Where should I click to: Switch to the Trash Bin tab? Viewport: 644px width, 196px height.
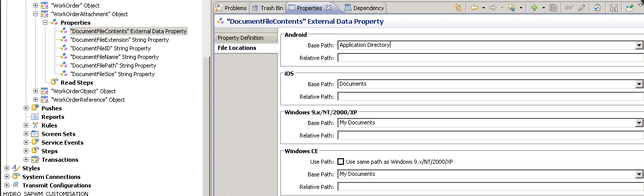(x=267, y=8)
